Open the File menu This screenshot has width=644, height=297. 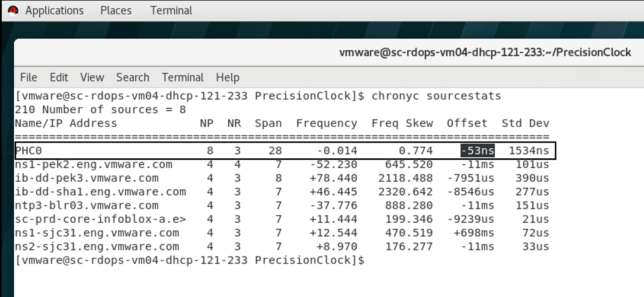click(29, 77)
